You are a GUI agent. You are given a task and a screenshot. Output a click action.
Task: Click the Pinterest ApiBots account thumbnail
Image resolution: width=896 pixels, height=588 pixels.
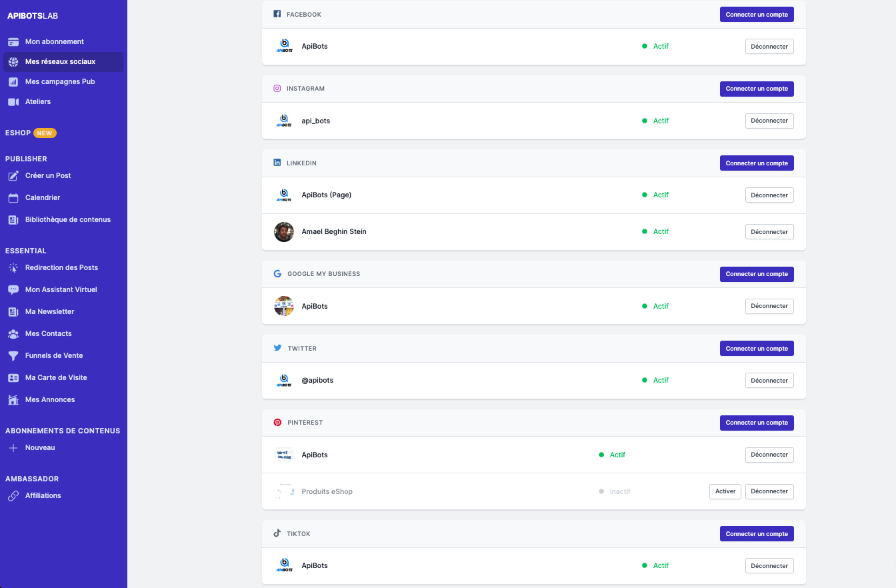point(284,455)
